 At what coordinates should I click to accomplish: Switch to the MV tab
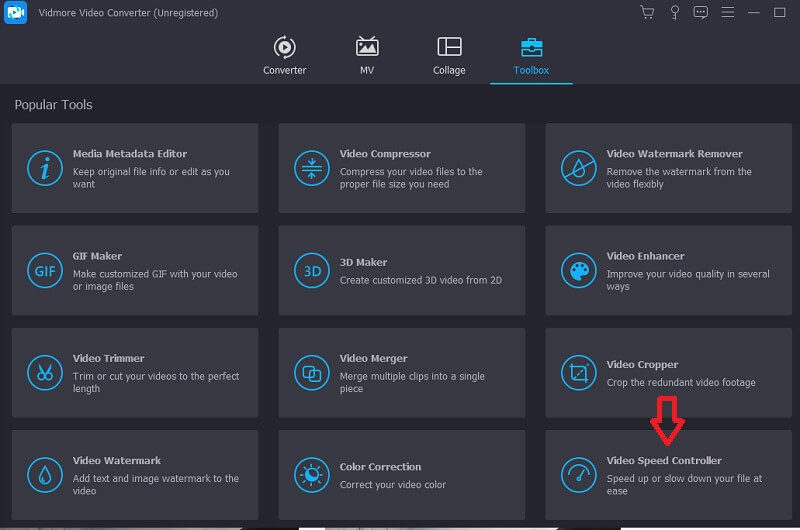pyautogui.click(x=367, y=56)
